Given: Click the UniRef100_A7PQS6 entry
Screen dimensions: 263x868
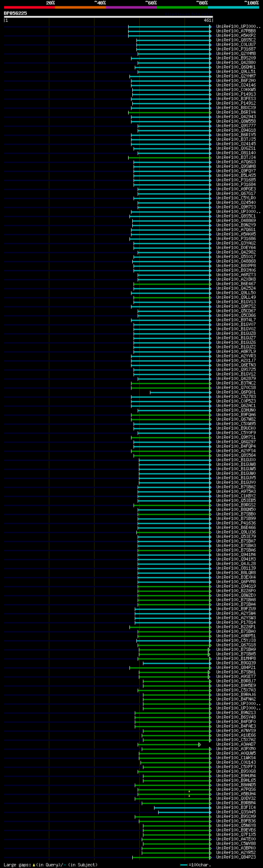Looking at the screenshot, I should coord(236,789).
